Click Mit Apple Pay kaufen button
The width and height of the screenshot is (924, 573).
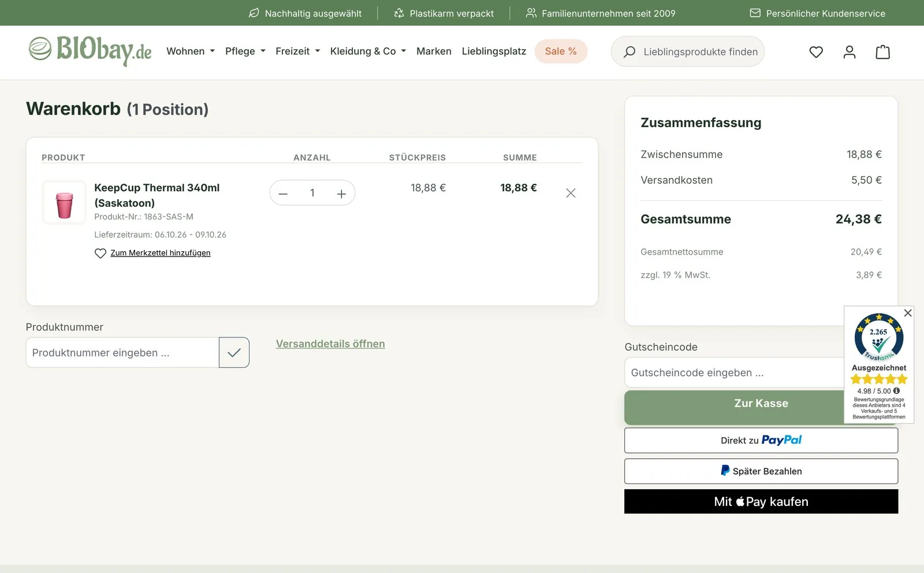click(x=761, y=501)
